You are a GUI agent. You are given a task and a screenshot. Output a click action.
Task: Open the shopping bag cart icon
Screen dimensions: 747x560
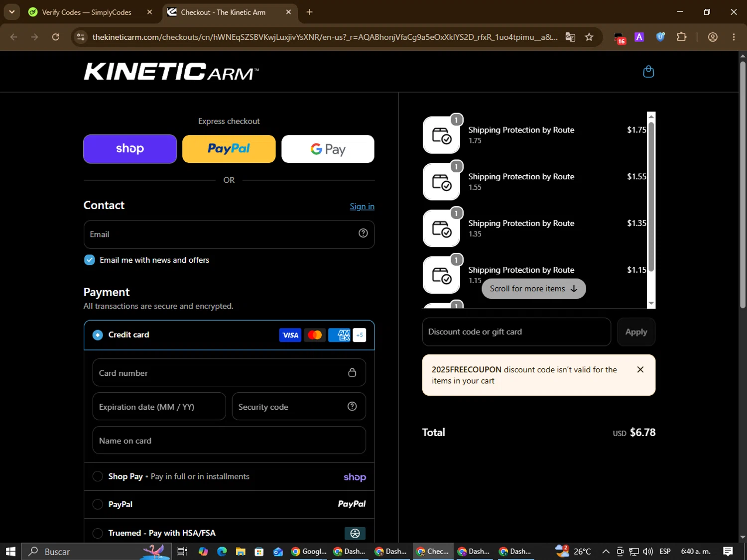(x=648, y=72)
